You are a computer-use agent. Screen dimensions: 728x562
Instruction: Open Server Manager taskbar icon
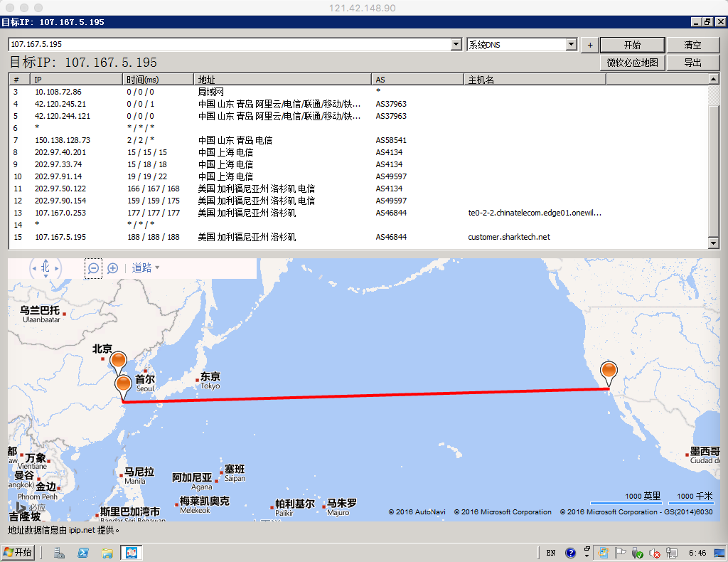pos(59,553)
